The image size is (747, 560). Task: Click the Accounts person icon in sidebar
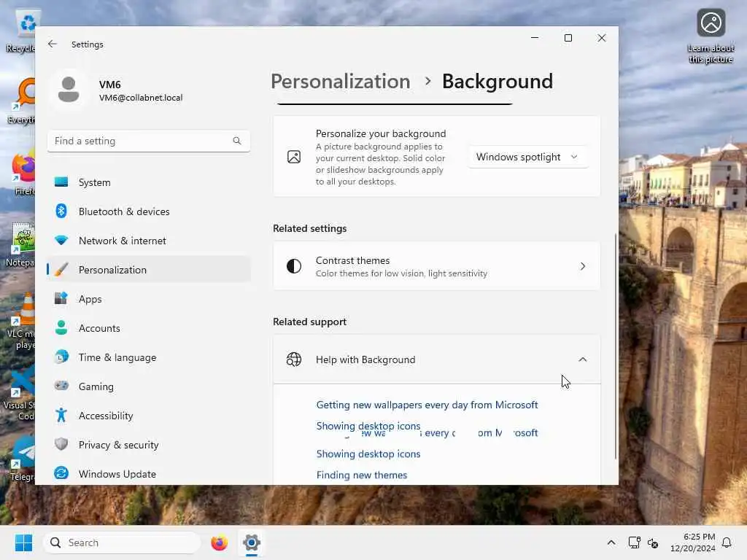click(61, 327)
